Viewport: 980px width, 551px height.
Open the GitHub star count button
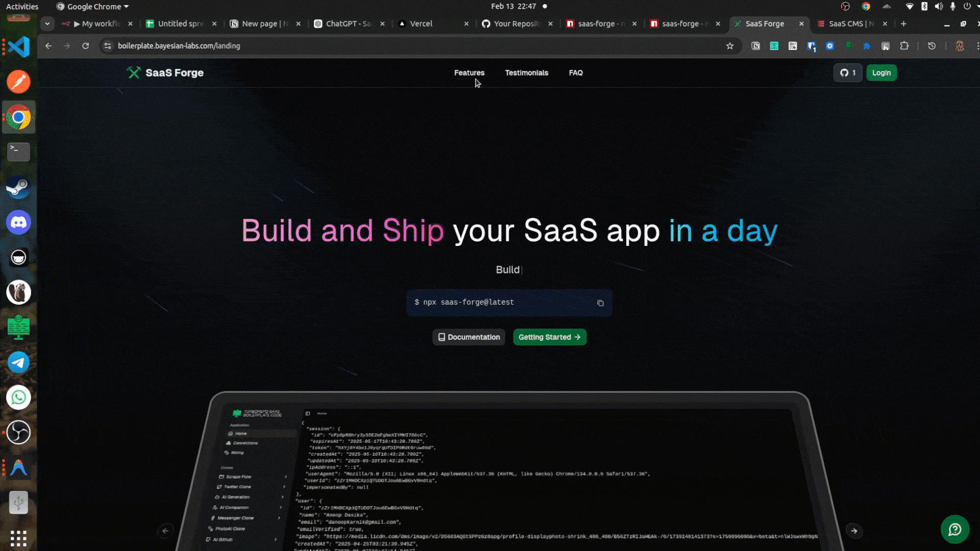point(848,73)
